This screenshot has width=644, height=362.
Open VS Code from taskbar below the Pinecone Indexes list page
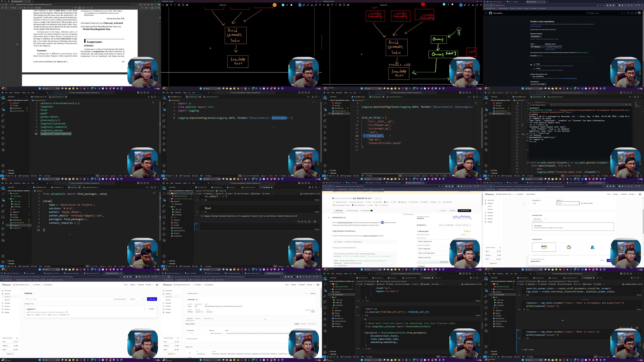99,360
